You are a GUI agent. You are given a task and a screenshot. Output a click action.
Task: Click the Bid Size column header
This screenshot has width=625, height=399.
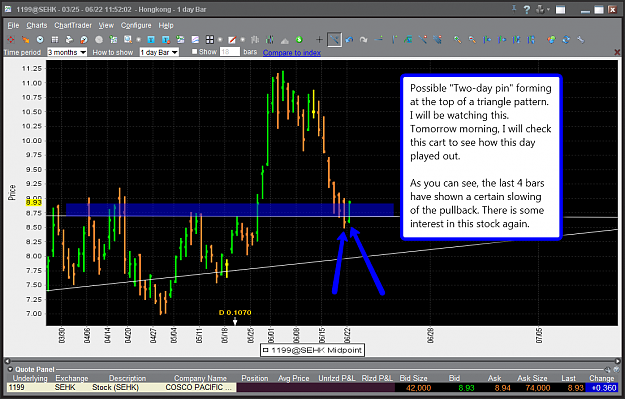click(413, 378)
